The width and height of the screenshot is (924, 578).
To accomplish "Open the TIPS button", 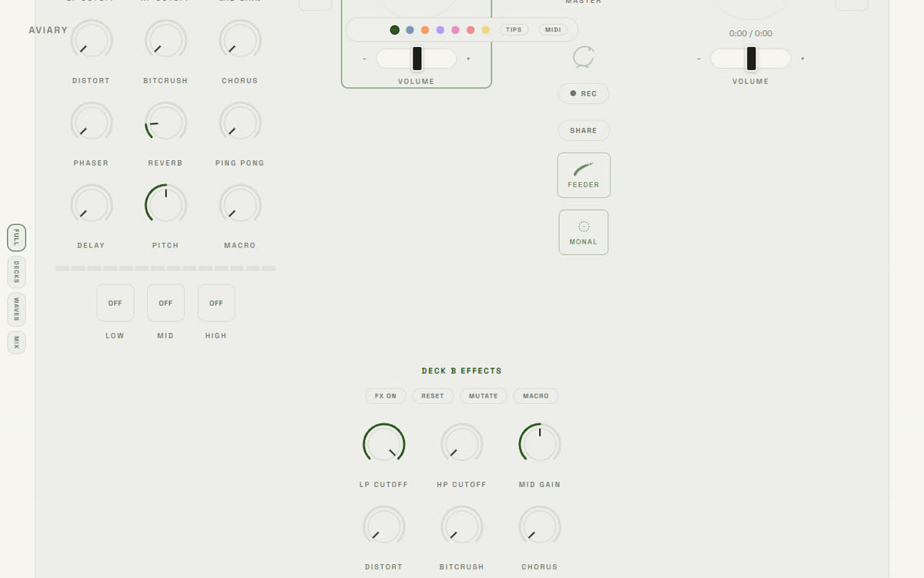I will (x=514, y=30).
